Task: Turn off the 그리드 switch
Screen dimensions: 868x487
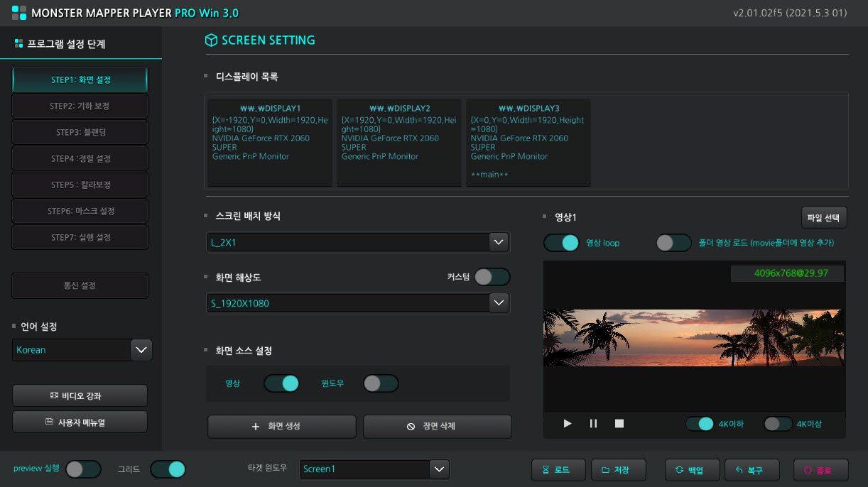Action: coord(168,469)
